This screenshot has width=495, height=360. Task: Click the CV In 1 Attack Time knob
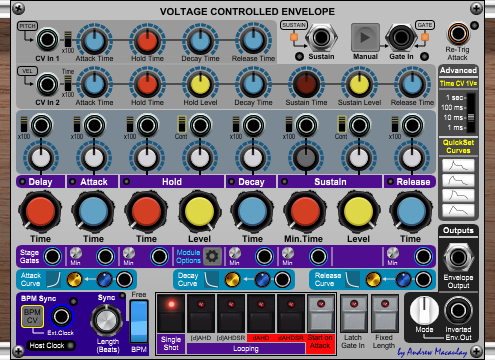(94, 41)
